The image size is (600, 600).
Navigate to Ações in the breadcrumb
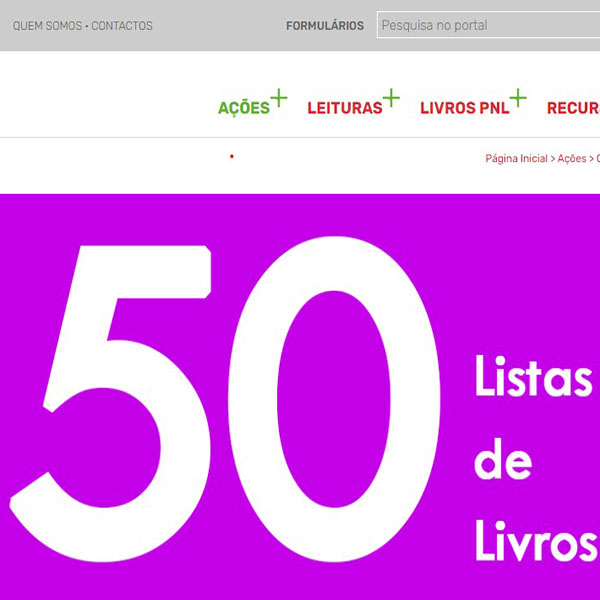tap(572, 159)
